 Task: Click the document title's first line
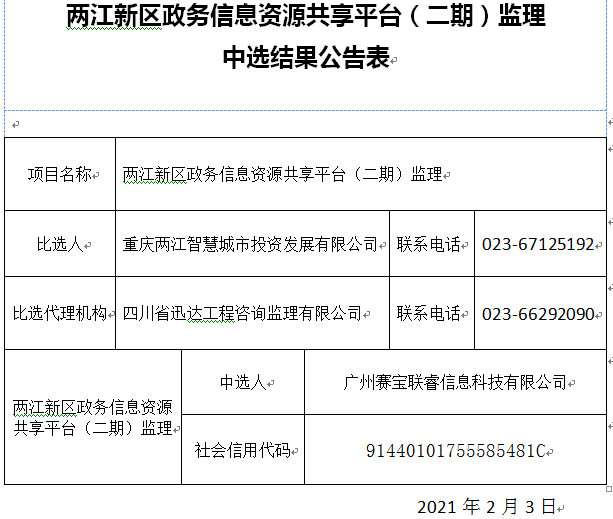click(x=306, y=20)
